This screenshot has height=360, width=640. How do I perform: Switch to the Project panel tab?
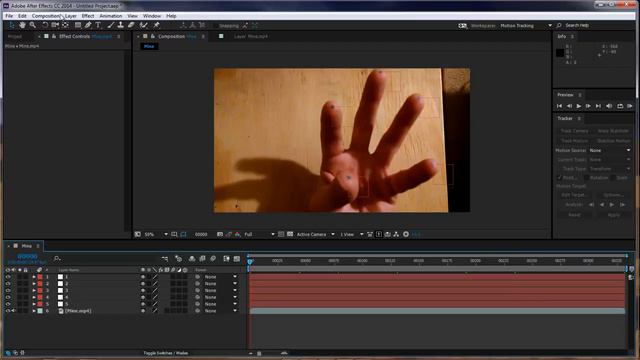pos(15,36)
